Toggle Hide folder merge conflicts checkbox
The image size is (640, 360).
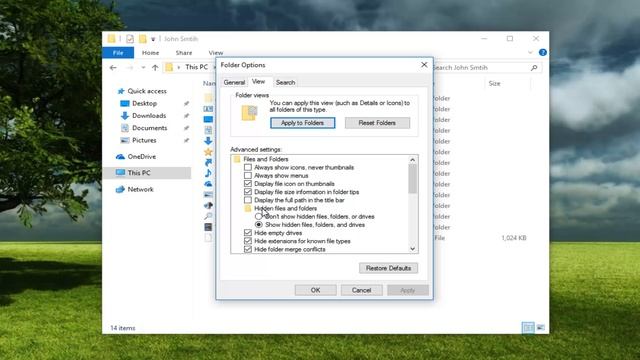[x=248, y=249]
